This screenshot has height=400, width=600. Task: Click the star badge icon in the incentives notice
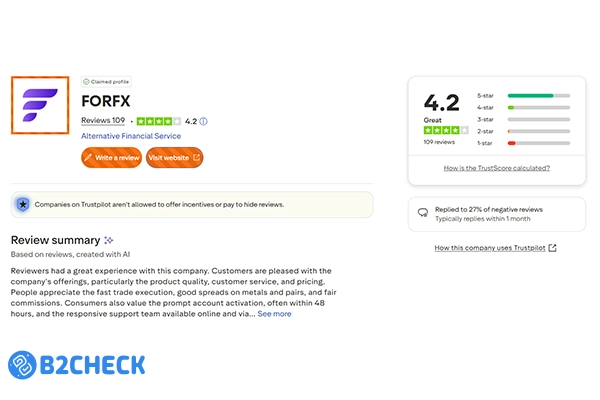pos(23,204)
